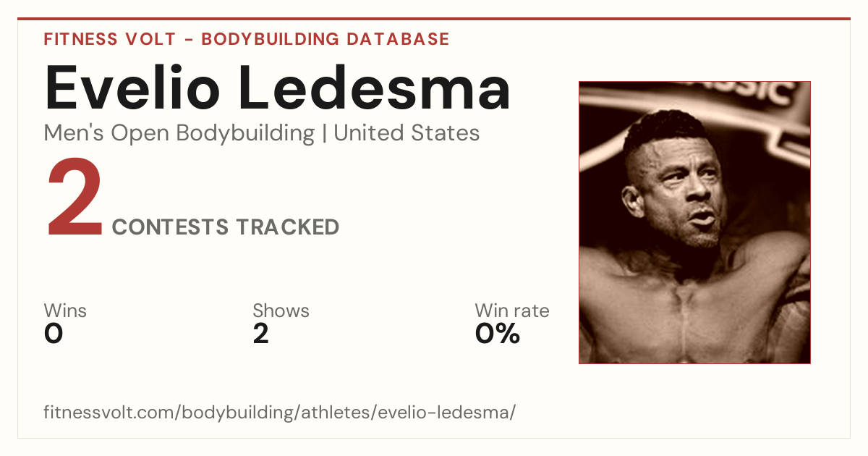
Task: Click the Shows stat label
Action: (x=281, y=311)
